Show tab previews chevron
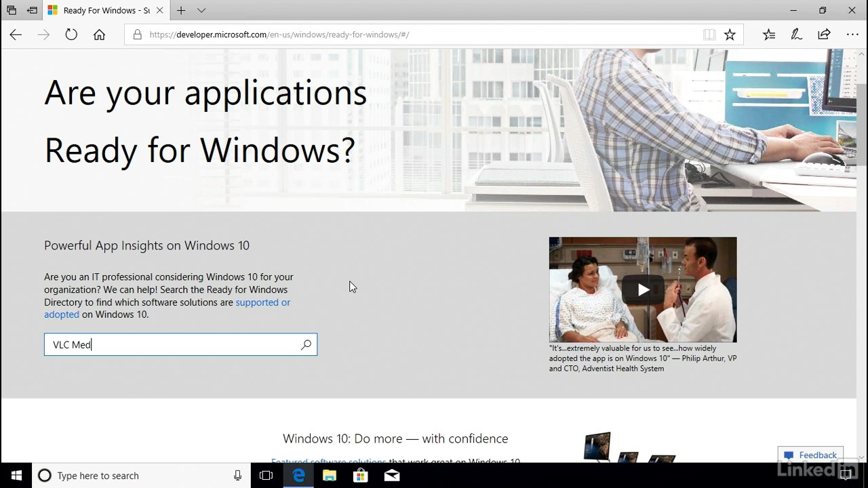The width and height of the screenshot is (868, 488). pyautogui.click(x=201, y=10)
